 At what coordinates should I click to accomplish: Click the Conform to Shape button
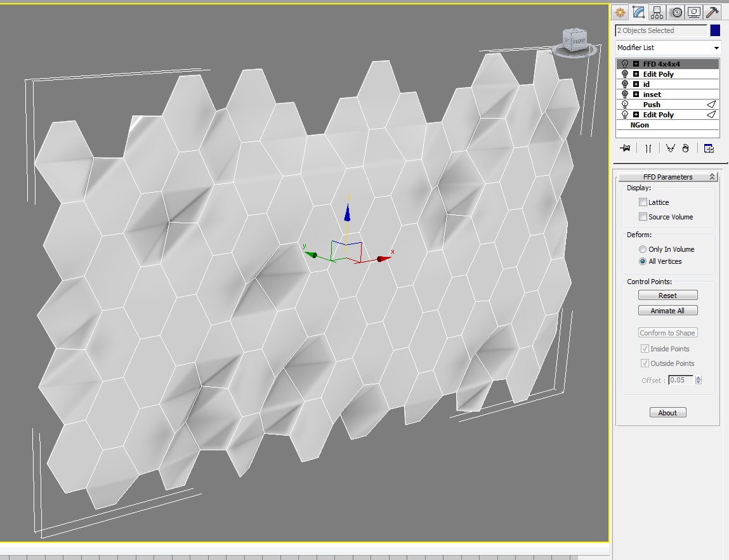coord(667,333)
